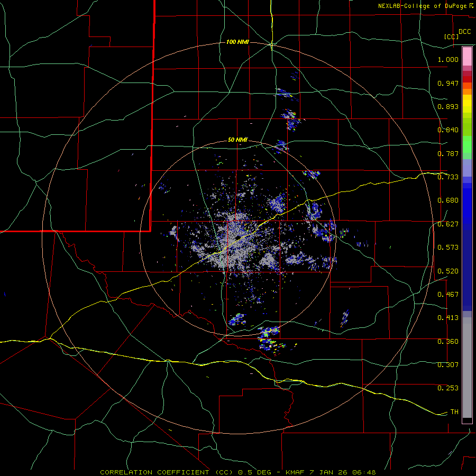Click the bottom caption CORRELATION COEFFICIENT text
The height and width of the screenshot is (476, 476).
[154, 472]
